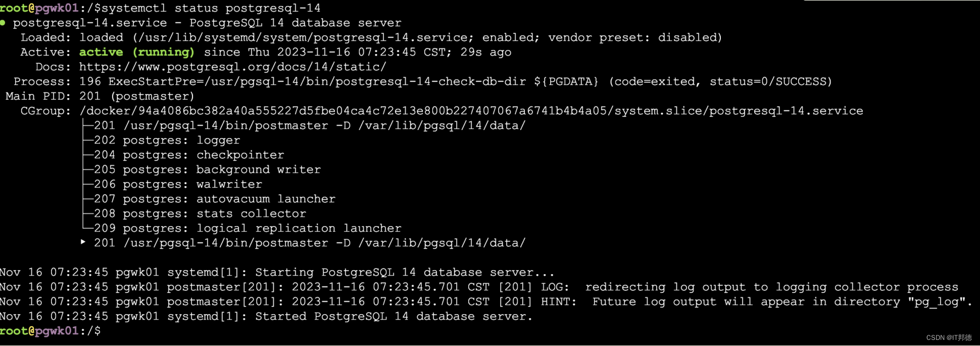This screenshot has width=980, height=346.
Task: Click the triangle marker before the second 201 line
Action: click(x=83, y=242)
